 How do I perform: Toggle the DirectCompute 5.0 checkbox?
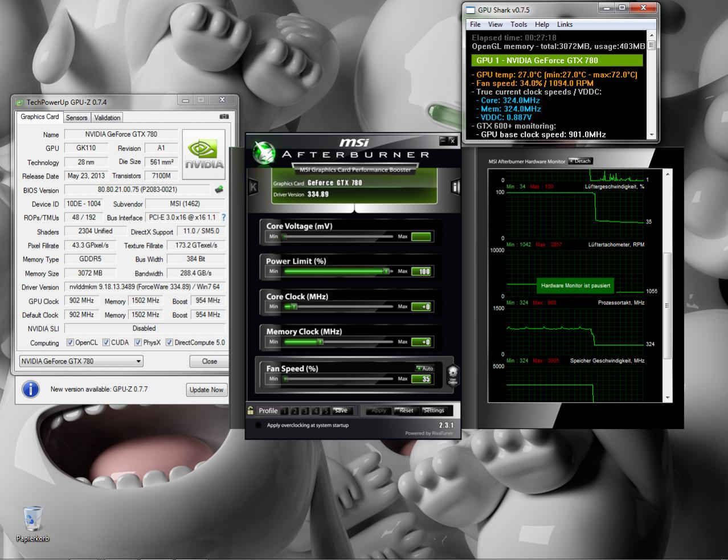coord(169,342)
